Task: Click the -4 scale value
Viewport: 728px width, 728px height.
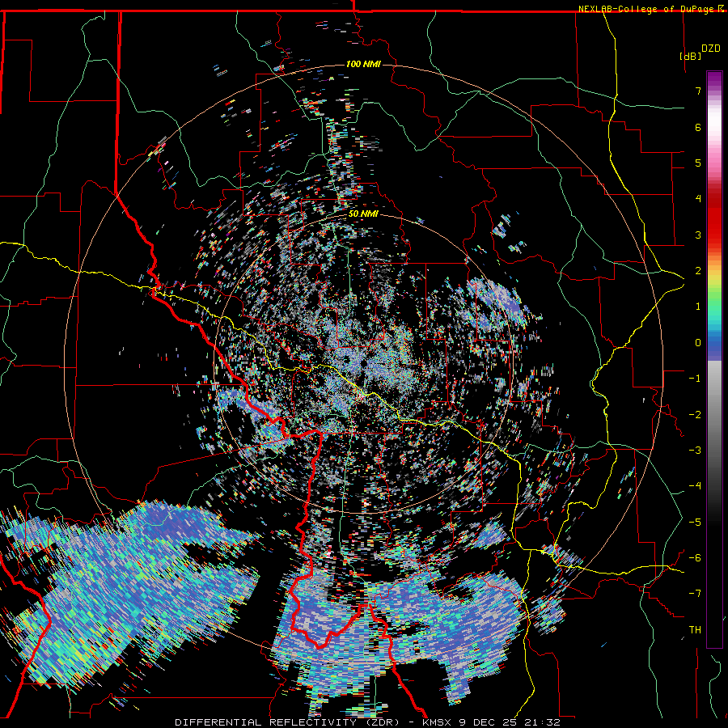Action: (x=695, y=486)
